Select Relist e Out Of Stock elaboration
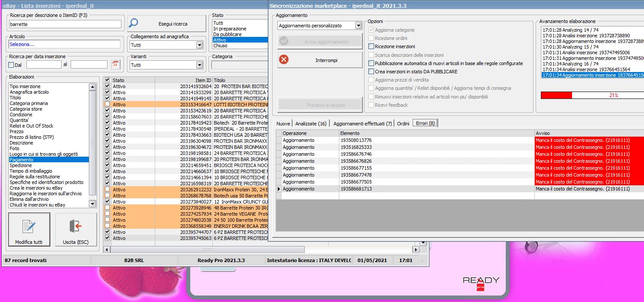Screen dimensions: 644x302 point(49,126)
